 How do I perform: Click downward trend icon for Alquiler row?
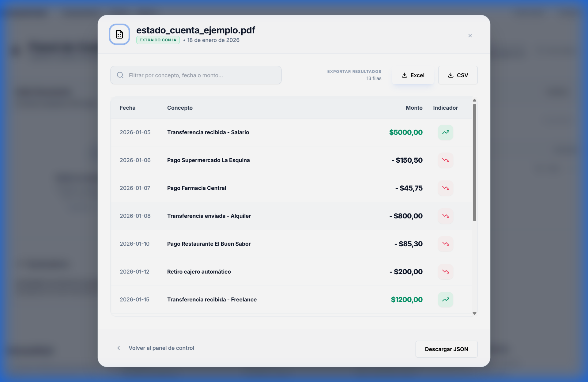(x=446, y=216)
